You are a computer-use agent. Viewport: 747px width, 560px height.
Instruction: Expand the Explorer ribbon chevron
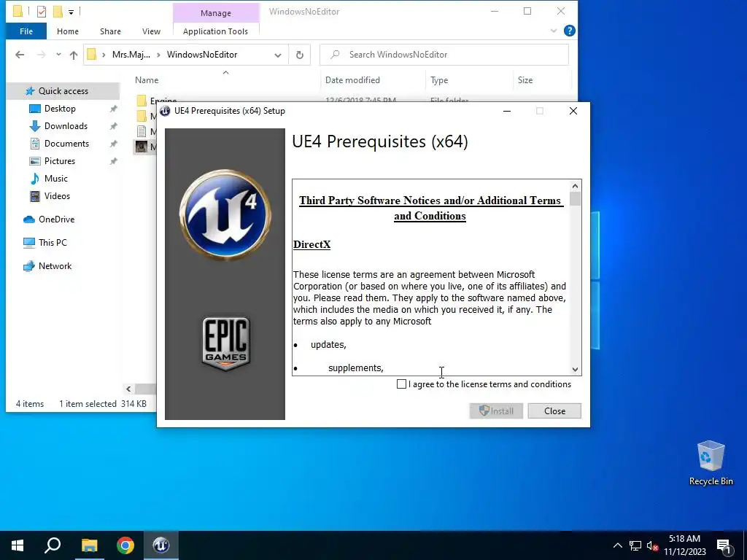pos(553,31)
